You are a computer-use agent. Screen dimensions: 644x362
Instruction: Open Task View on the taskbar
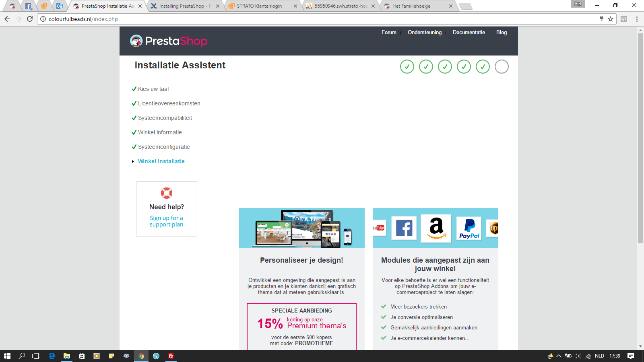pyautogui.click(x=36, y=356)
